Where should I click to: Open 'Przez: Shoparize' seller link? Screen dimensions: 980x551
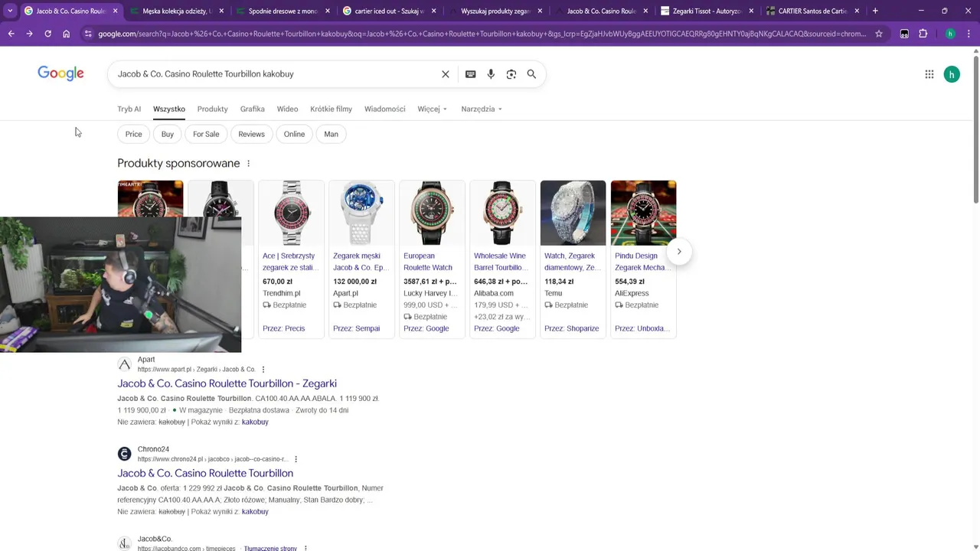click(x=571, y=328)
